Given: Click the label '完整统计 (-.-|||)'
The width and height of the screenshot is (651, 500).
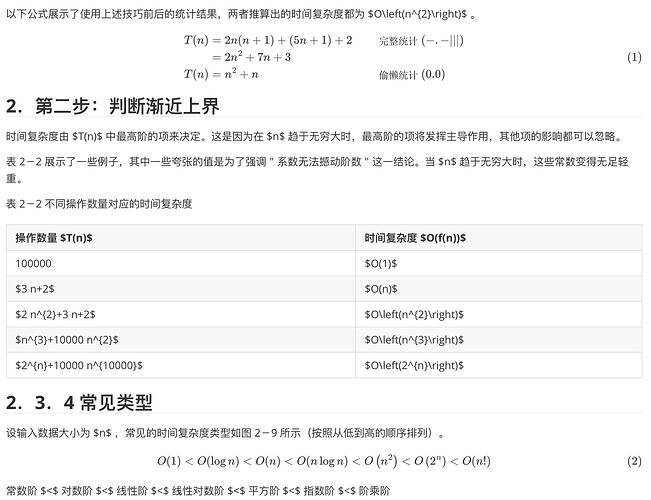Looking at the screenshot, I should coord(421,41).
